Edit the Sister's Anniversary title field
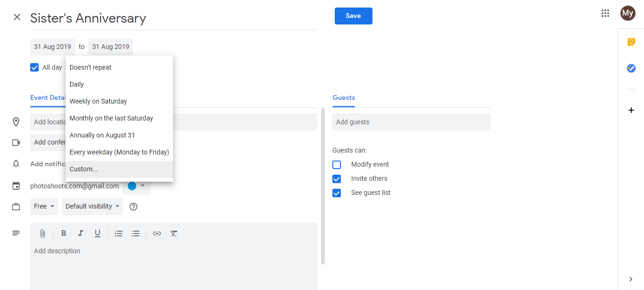Screen dimensions: 644x290 [173, 18]
